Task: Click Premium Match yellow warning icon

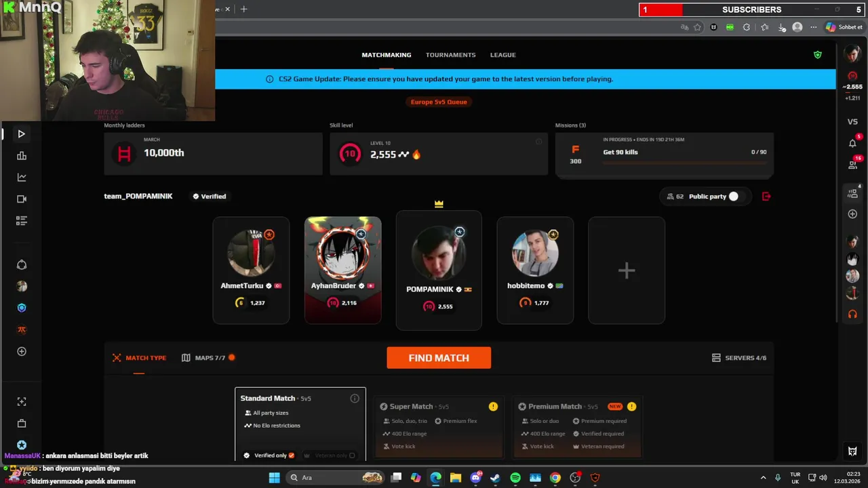Action: click(x=631, y=407)
